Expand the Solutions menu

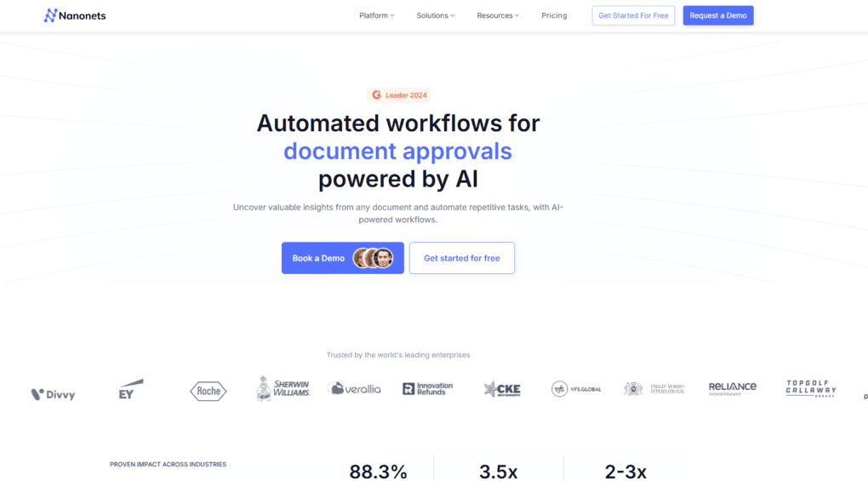click(x=435, y=15)
